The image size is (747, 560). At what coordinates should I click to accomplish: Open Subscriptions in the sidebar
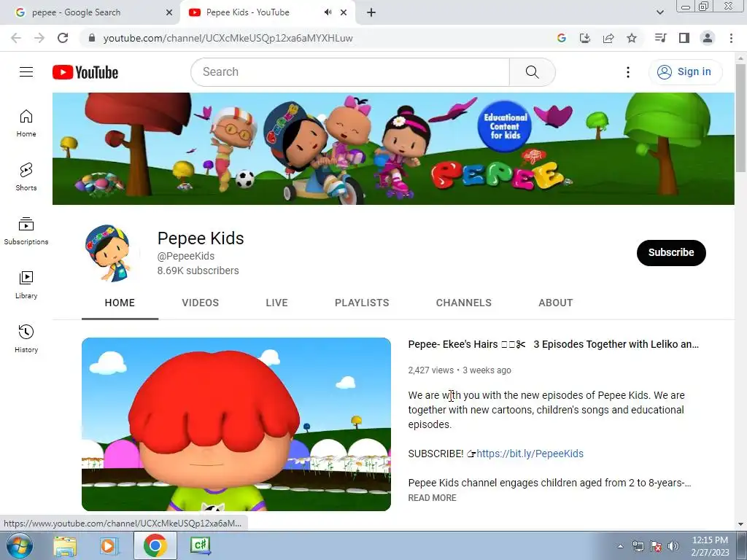(x=26, y=231)
